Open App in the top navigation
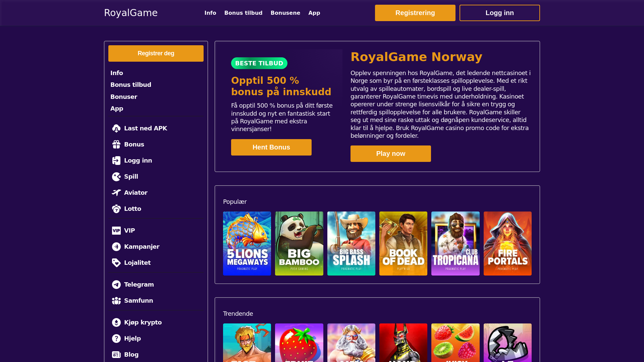The height and width of the screenshot is (362, 644). pyautogui.click(x=314, y=13)
